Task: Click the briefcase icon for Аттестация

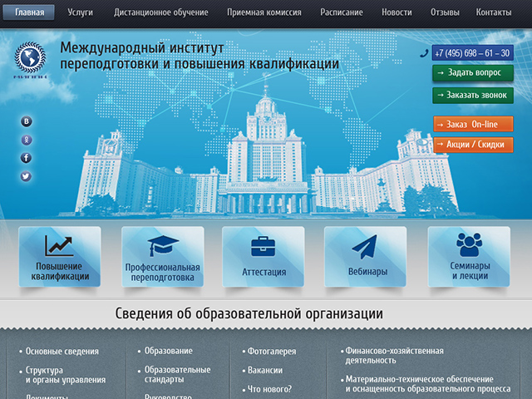Action: [x=264, y=247]
